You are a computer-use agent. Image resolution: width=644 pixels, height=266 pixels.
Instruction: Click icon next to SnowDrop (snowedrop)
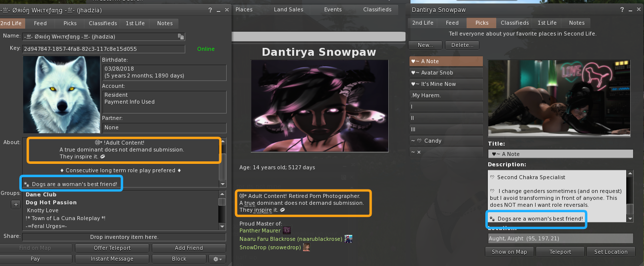pos(306,247)
